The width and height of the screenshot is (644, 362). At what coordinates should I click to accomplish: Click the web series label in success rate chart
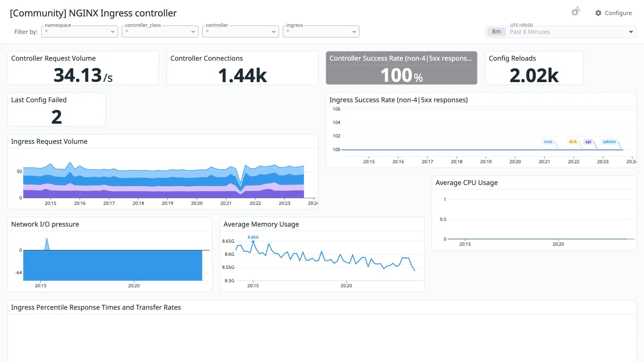pyautogui.click(x=548, y=142)
